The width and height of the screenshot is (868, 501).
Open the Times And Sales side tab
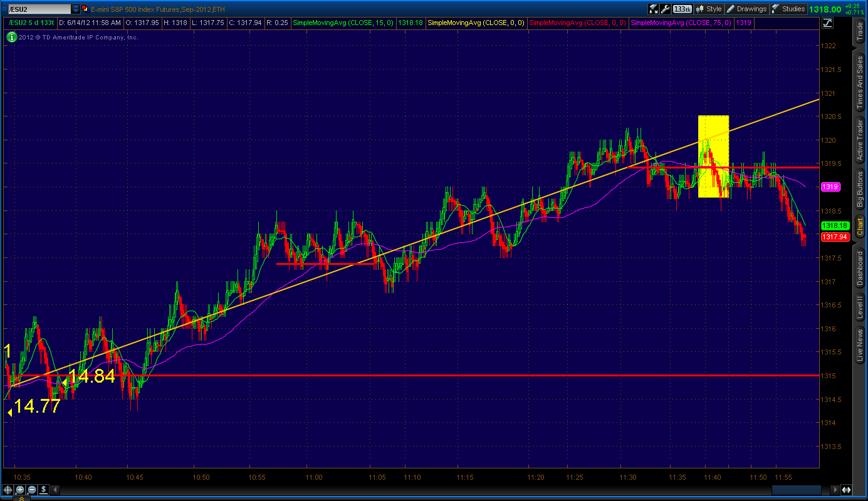tap(860, 83)
